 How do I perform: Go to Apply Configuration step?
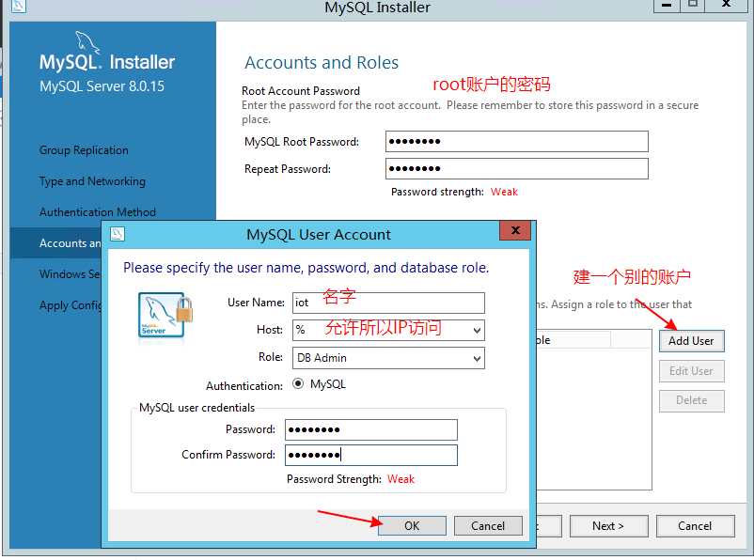click(x=71, y=305)
